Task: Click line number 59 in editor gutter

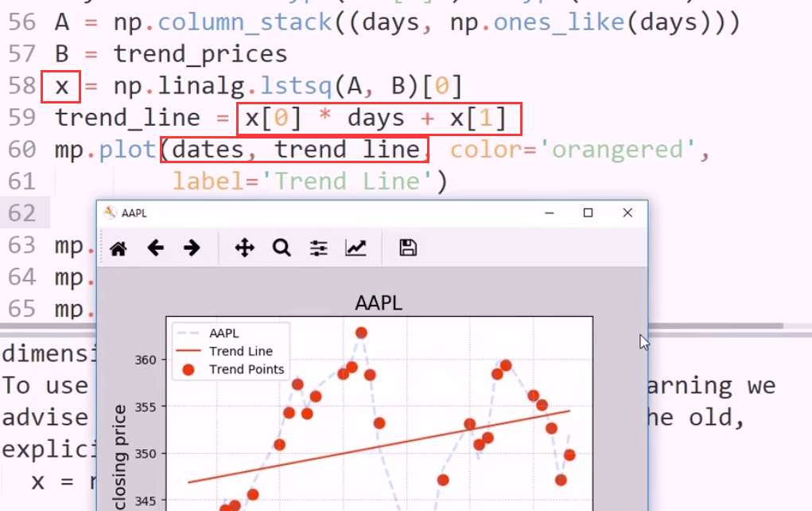Action: [22, 118]
